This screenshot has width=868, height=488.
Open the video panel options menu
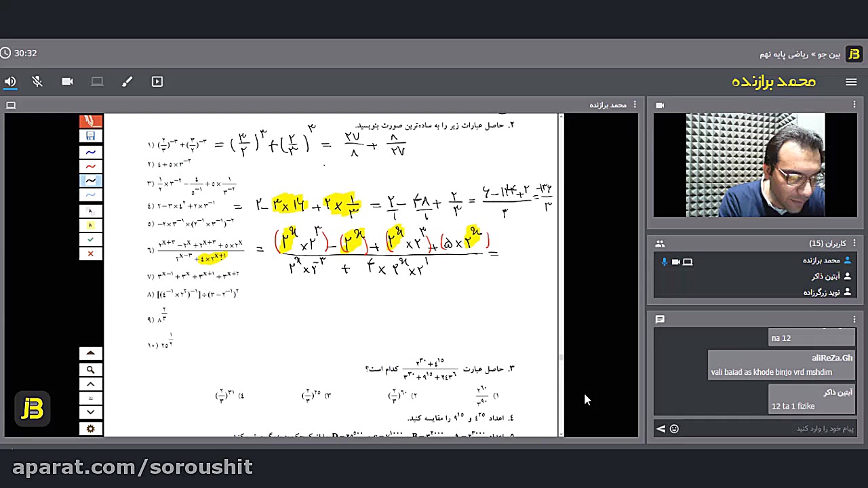point(854,105)
